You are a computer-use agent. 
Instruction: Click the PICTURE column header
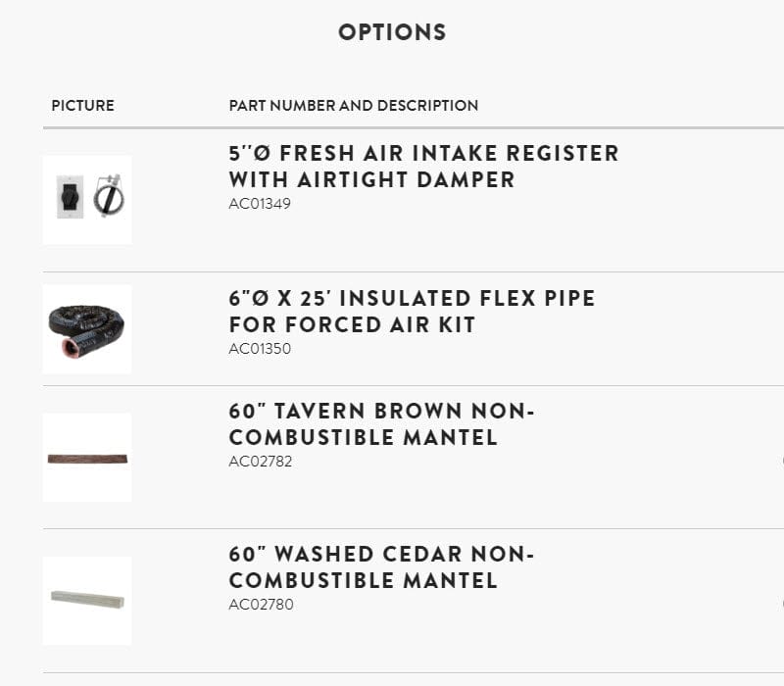(x=82, y=105)
